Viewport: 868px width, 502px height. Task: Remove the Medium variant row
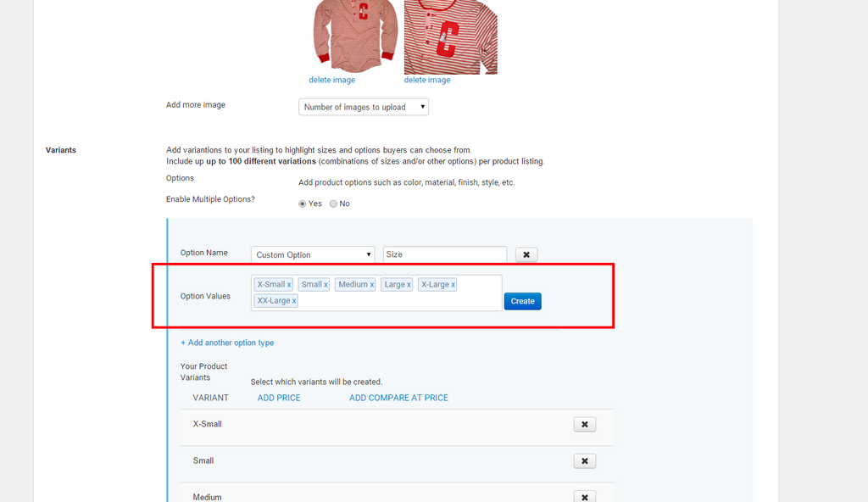click(584, 496)
